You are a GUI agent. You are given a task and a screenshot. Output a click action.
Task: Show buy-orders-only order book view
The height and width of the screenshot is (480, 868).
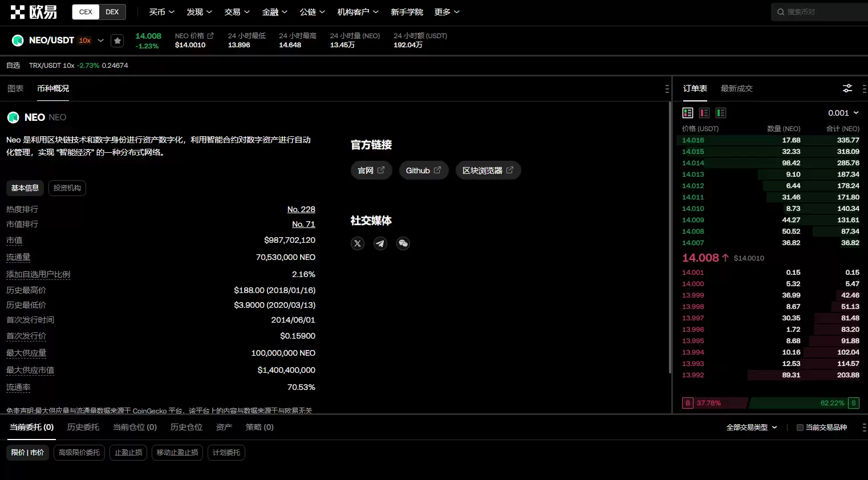point(721,113)
